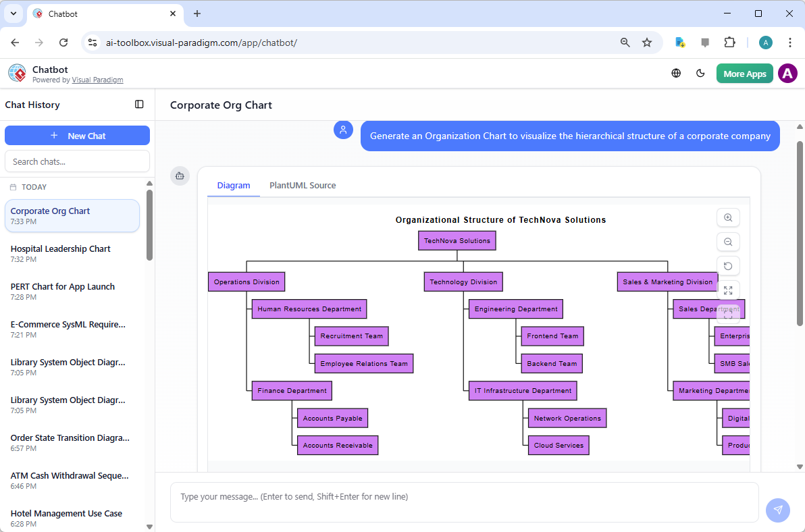
Task: Collapse the Chat History sidebar panel
Action: (x=139, y=105)
